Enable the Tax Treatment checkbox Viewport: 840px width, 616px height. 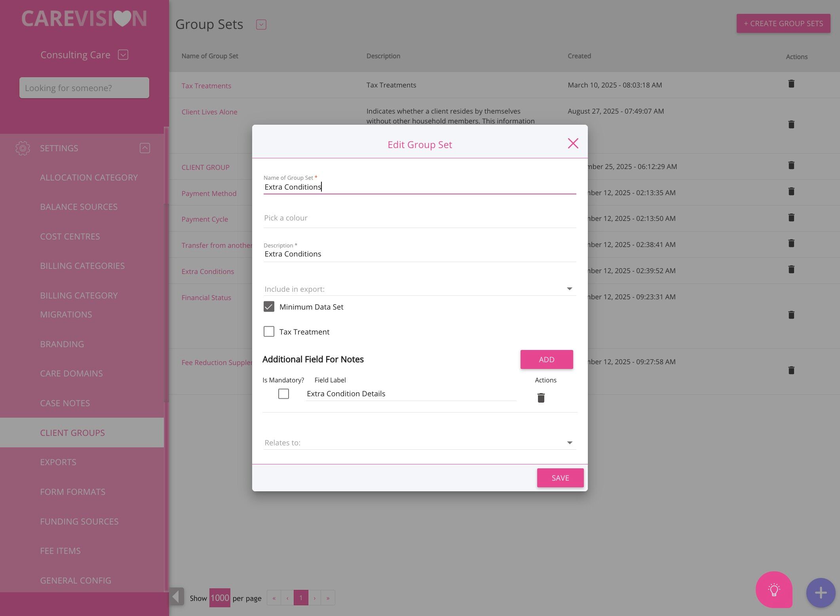269,331
